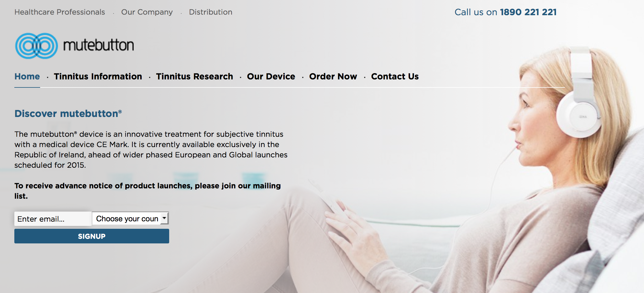This screenshot has height=293, width=644.
Task: Select Order Now in navigation
Action: click(x=333, y=76)
